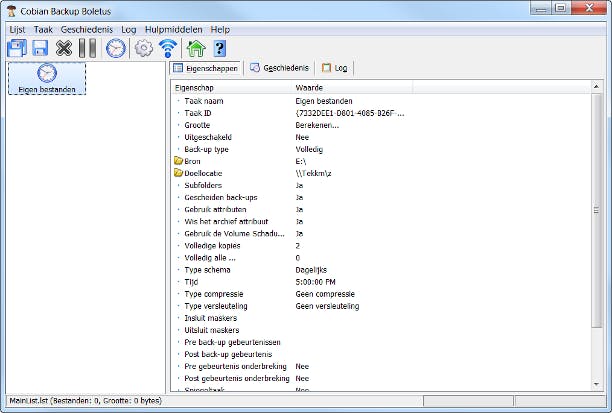Click the folder icon beside Bron

(178, 161)
